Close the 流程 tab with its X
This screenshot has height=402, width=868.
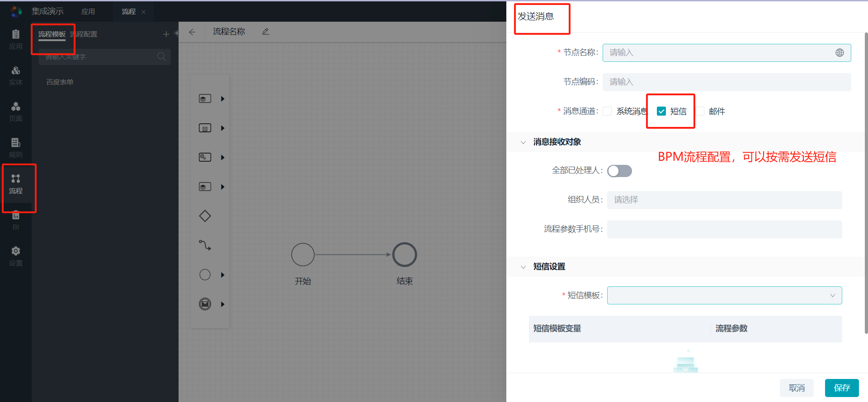tap(144, 12)
